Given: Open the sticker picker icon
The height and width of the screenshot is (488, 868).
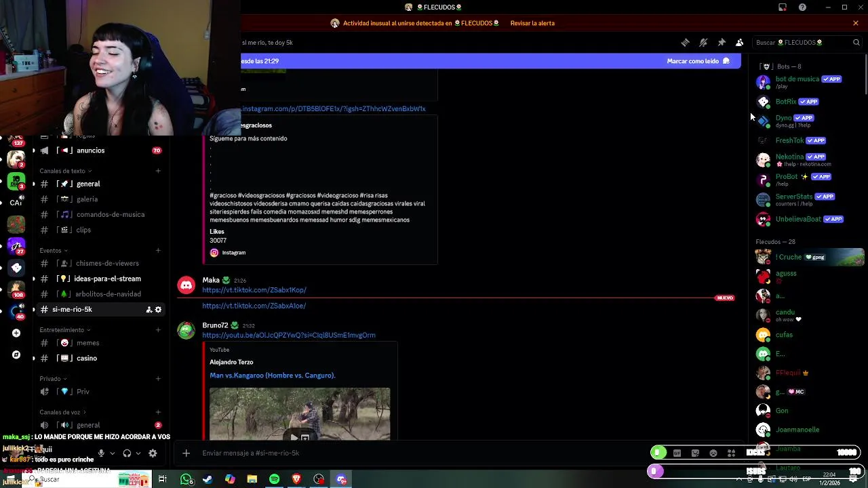Looking at the screenshot, I should 695,453.
